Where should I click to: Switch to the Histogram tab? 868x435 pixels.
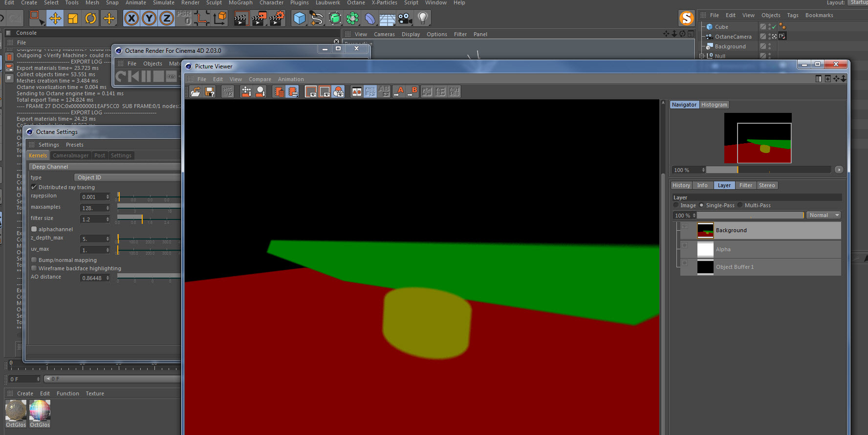[x=714, y=105]
